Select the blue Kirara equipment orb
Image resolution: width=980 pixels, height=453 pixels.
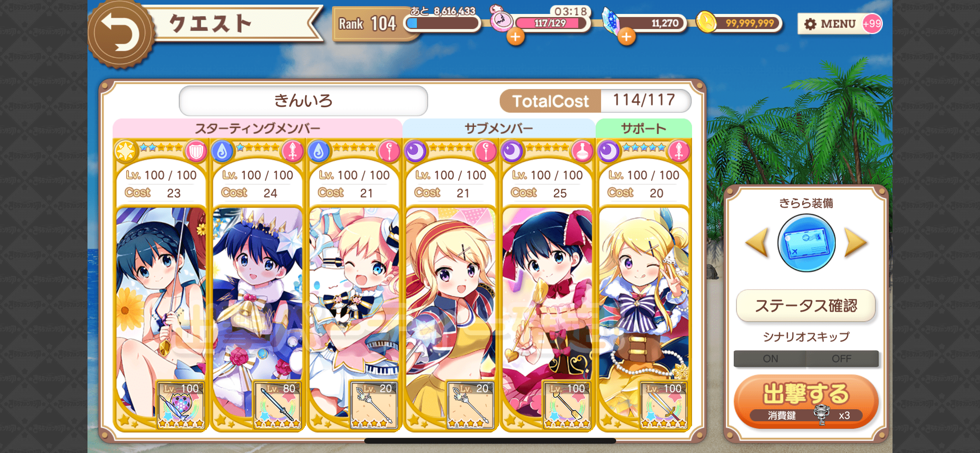pos(806,243)
